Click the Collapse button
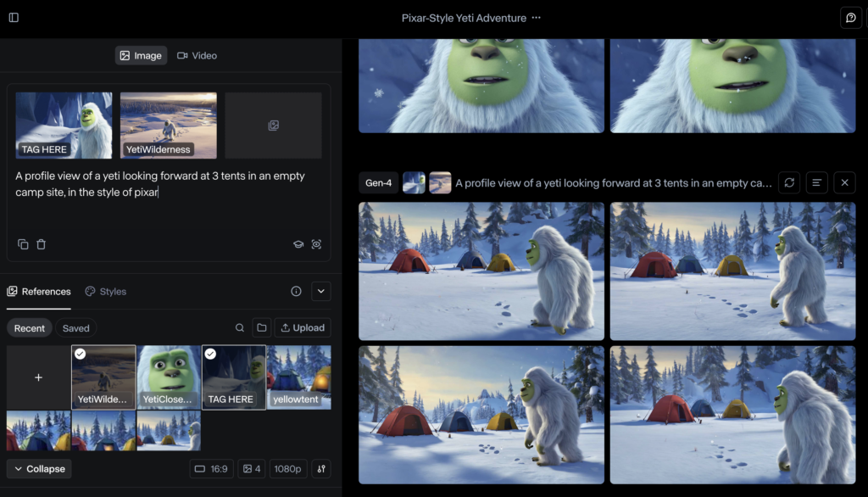 [39, 469]
